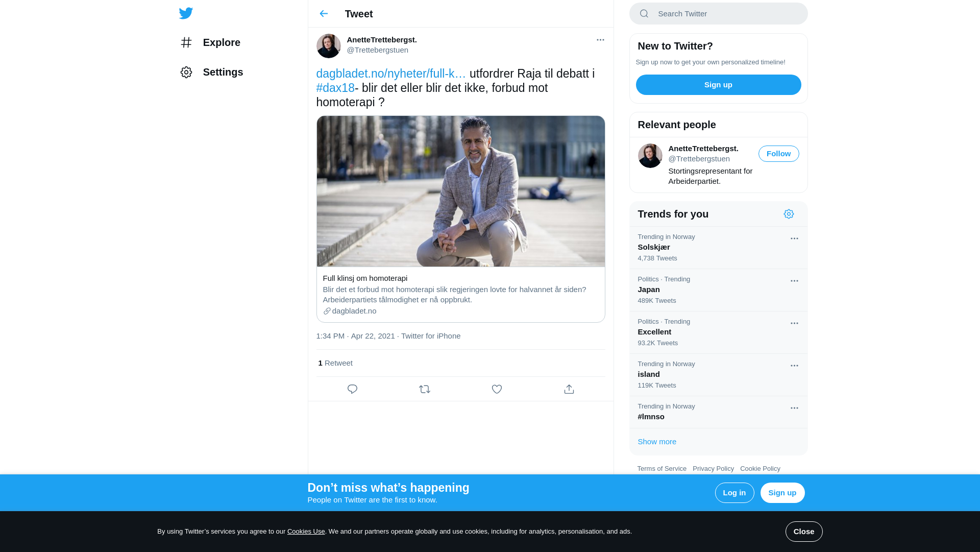Share the tweet via share icon

coord(569,389)
